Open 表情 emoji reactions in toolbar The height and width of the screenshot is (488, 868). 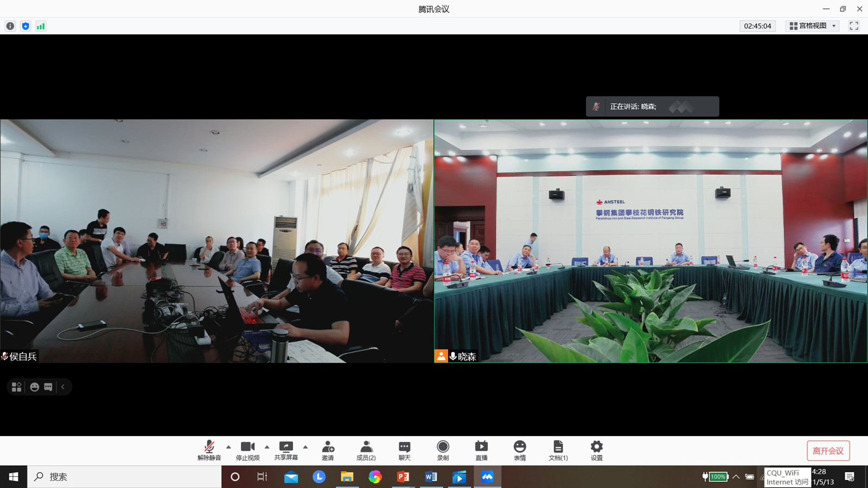(520, 450)
